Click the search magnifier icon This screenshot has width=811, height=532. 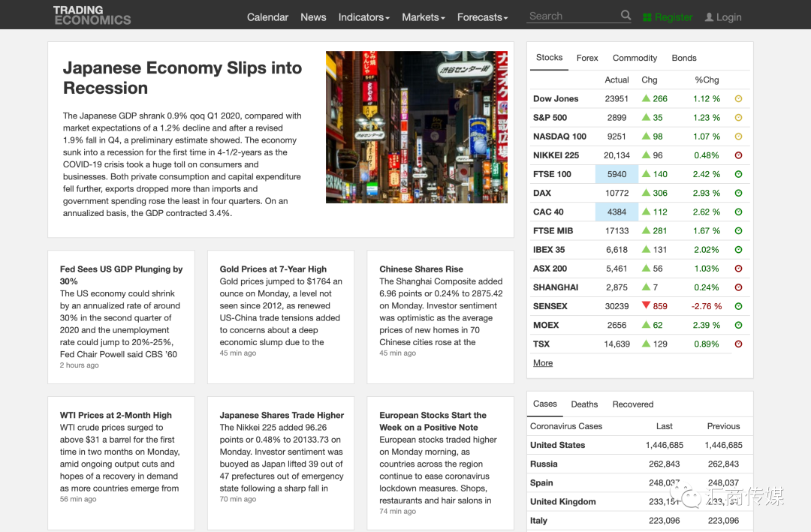pyautogui.click(x=626, y=16)
